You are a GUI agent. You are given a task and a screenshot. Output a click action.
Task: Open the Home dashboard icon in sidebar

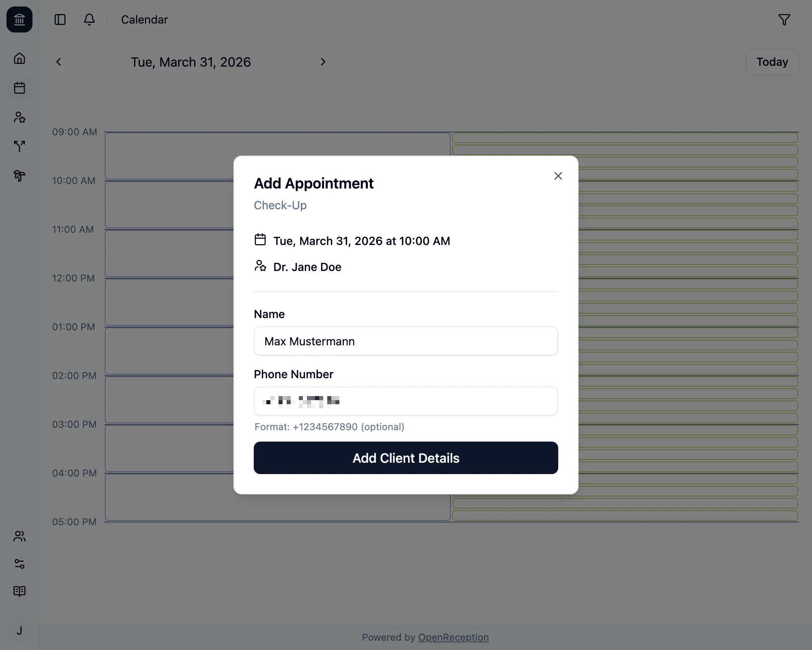pyautogui.click(x=19, y=58)
